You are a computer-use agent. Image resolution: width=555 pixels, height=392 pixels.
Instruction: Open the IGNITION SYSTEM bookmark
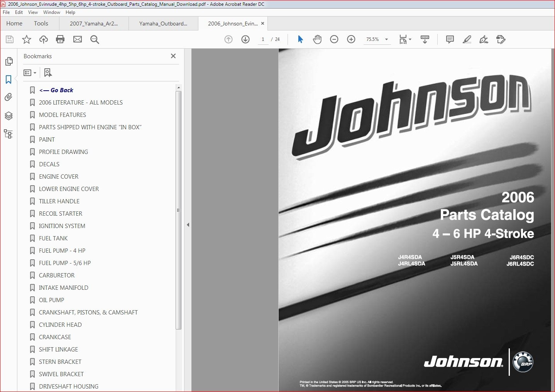(x=62, y=226)
